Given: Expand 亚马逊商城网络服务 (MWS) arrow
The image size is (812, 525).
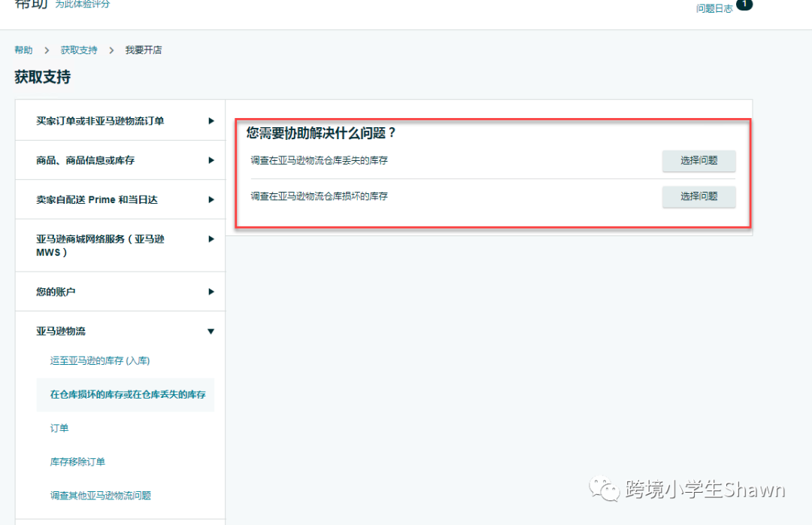Looking at the screenshot, I should pyautogui.click(x=211, y=239).
